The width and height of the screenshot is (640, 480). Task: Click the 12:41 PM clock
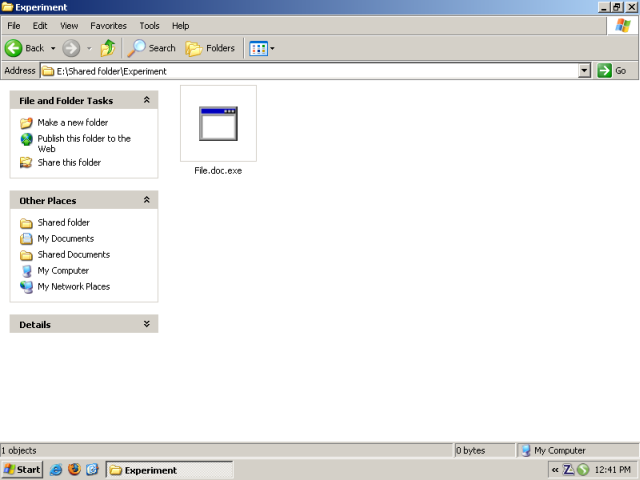pyautogui.click(x=612, y=470)
